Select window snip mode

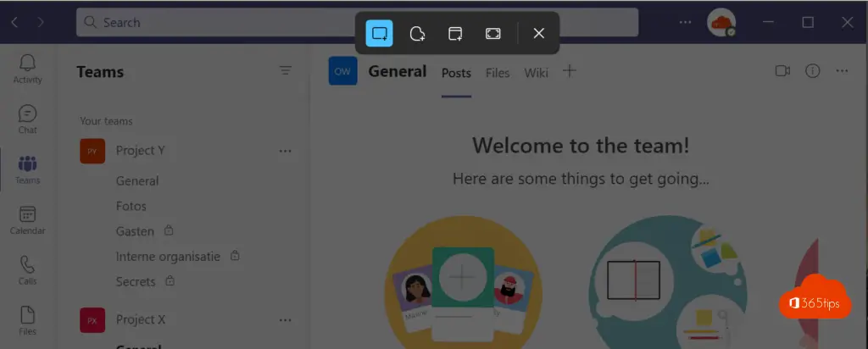[x=455, y=33]
